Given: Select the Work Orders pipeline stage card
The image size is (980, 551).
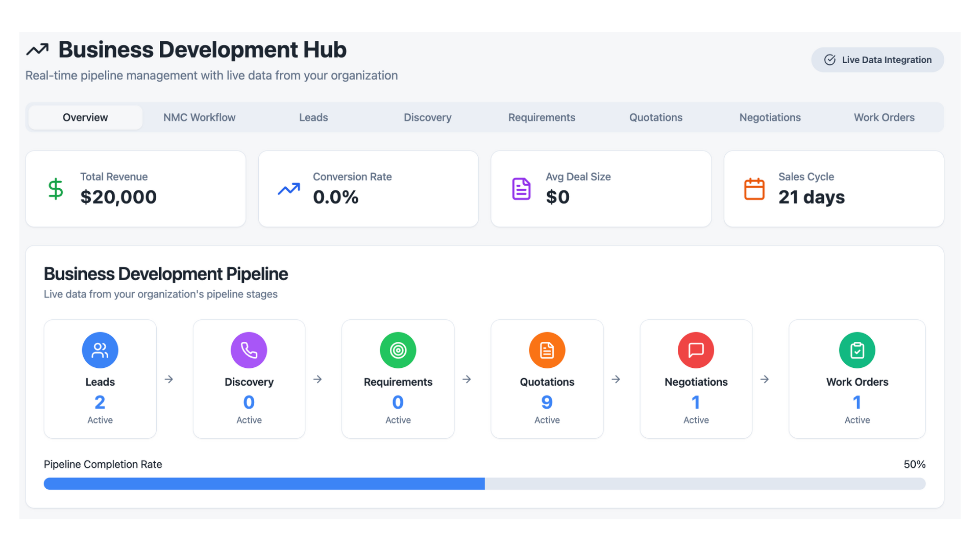Looking at the screenshot, I should [857, 379].
